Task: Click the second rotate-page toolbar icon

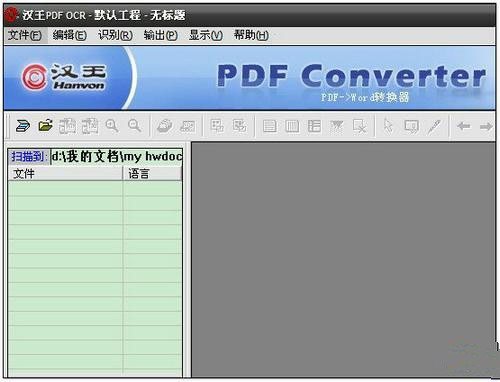Action: click(x=90, y=126)
